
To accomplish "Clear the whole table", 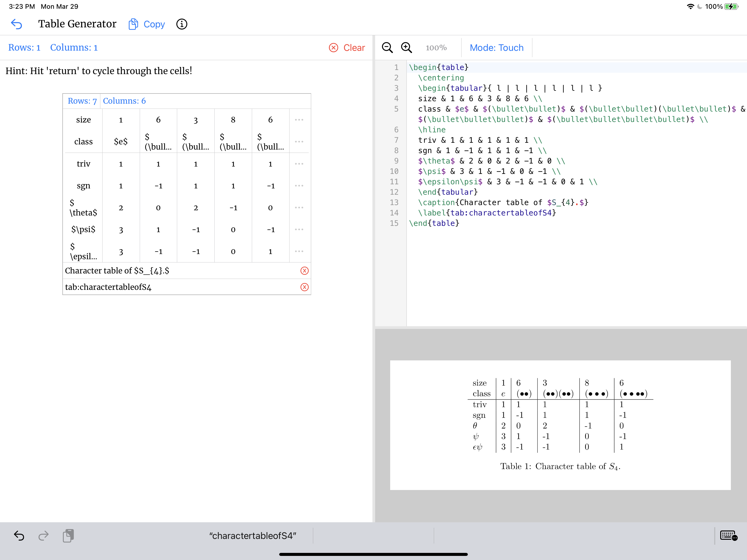I will click(347, 48).
